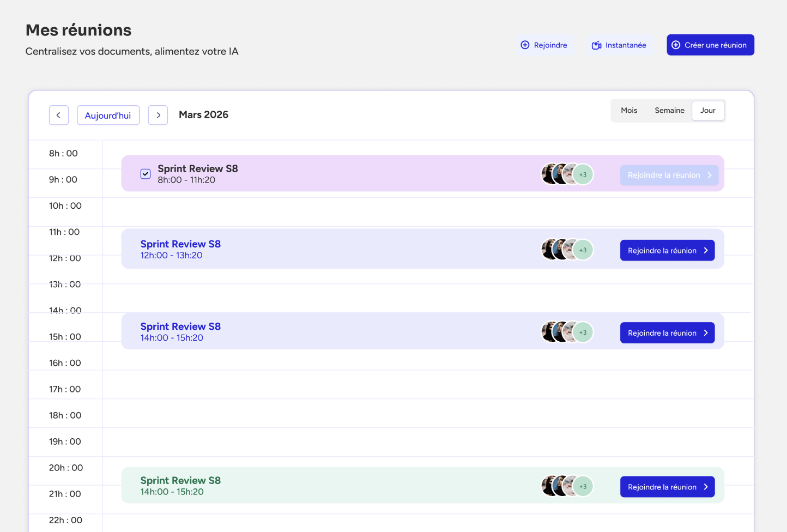Start an Instantanée meeting

coord(619,45)
